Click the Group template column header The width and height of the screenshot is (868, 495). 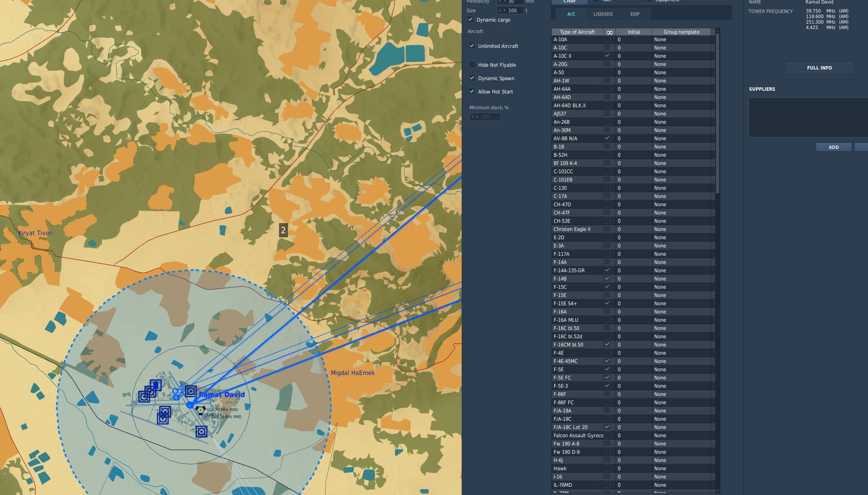click(x=681, y=32)
